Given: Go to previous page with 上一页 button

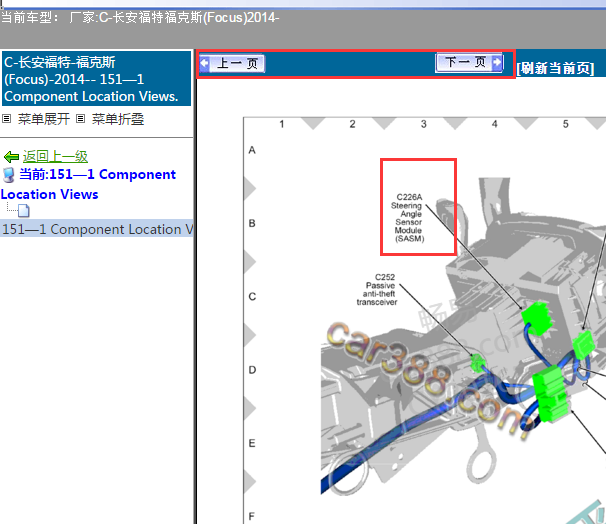Looking at the screenshot, I should click(x=232, y=63).
